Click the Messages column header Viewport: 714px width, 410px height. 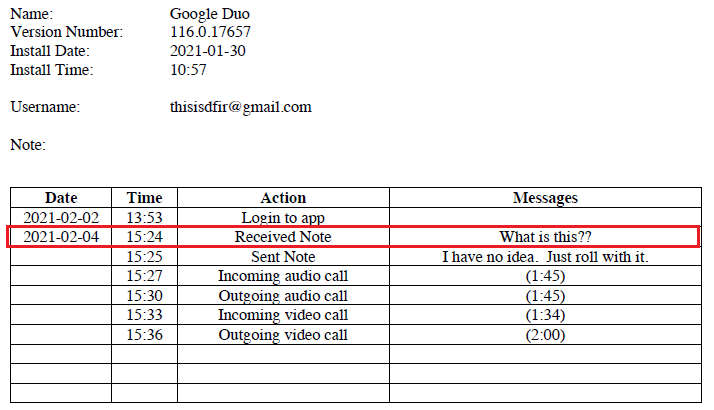click(545, 198)
